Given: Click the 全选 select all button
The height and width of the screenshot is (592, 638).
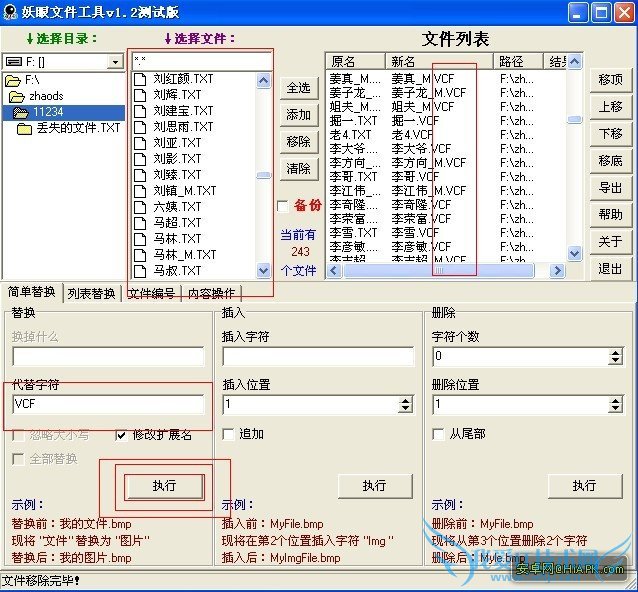Looking at the screenshot, I should click(x=299, y=88).
